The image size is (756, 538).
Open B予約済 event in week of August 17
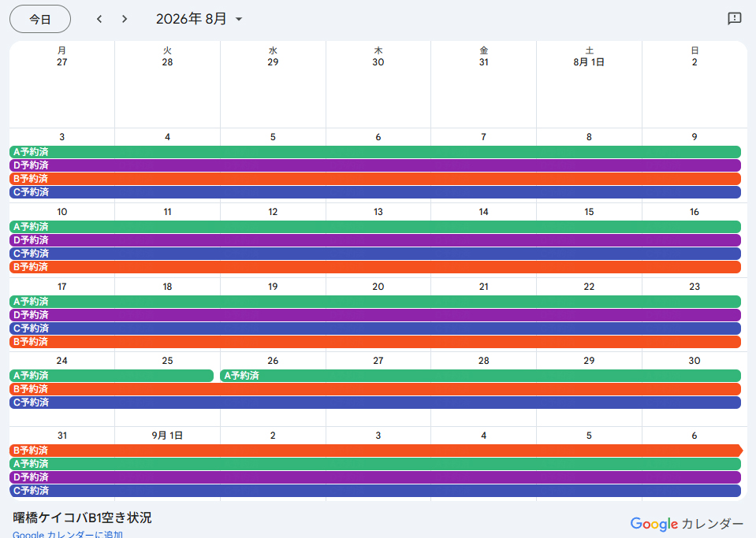coord(375,342)
